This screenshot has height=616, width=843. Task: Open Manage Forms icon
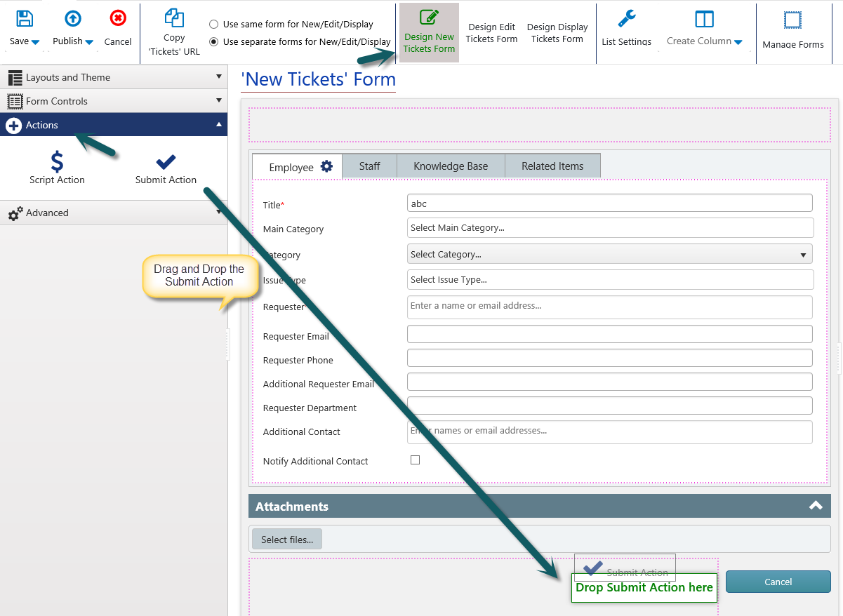(x=792, y=20)
